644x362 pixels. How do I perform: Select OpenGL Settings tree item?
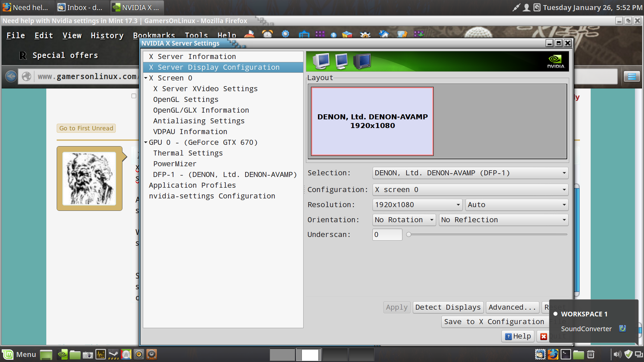tap(223, 100)
